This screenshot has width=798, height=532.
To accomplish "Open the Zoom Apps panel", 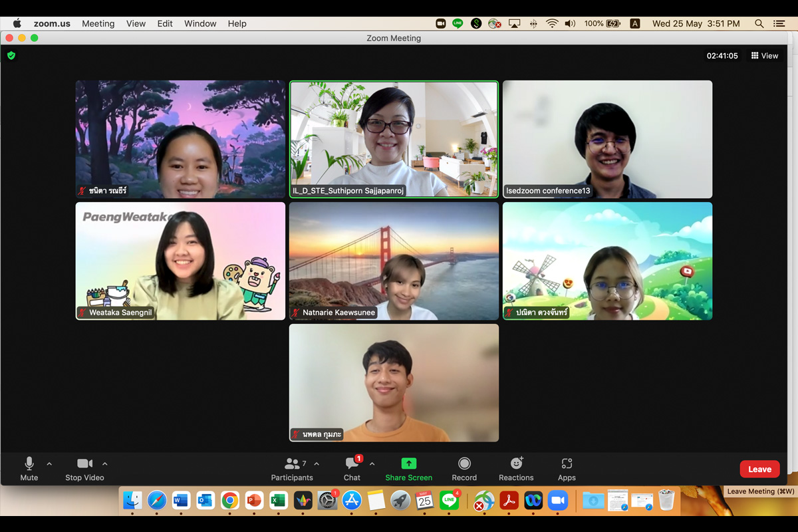I will pyautogui.click(x=567, y=464).
